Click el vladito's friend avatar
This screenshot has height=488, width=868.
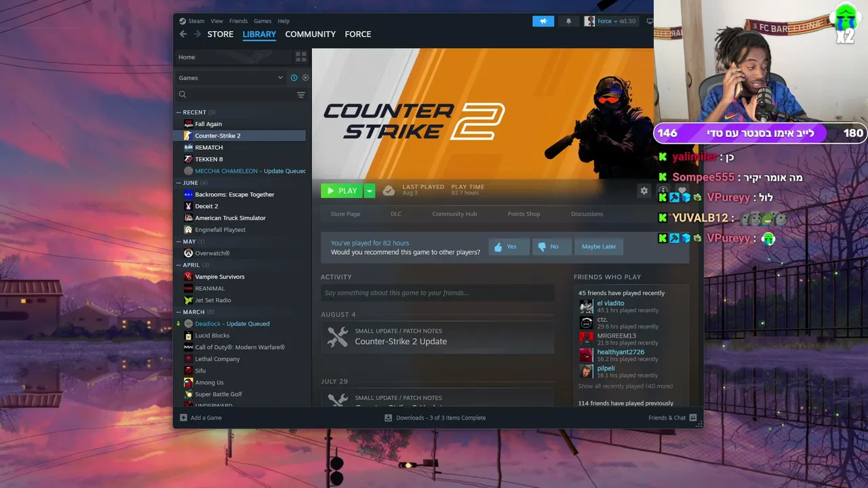click(587, 307)
